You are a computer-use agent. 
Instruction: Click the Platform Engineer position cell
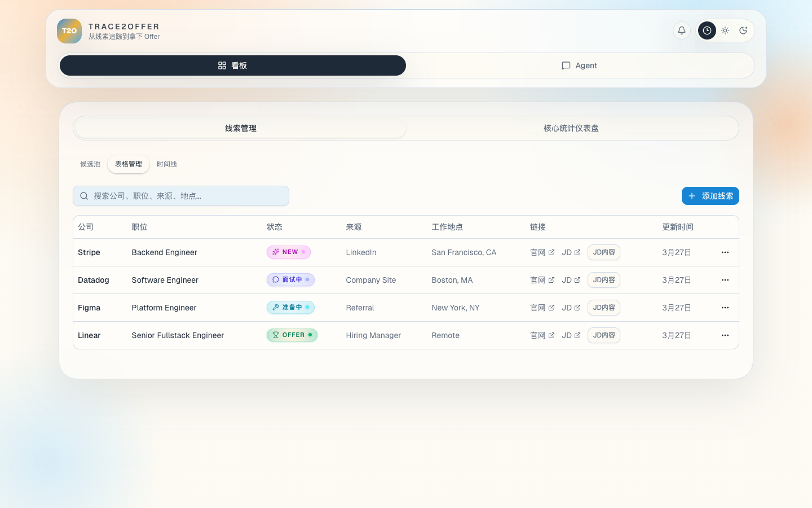coord(164,308)
